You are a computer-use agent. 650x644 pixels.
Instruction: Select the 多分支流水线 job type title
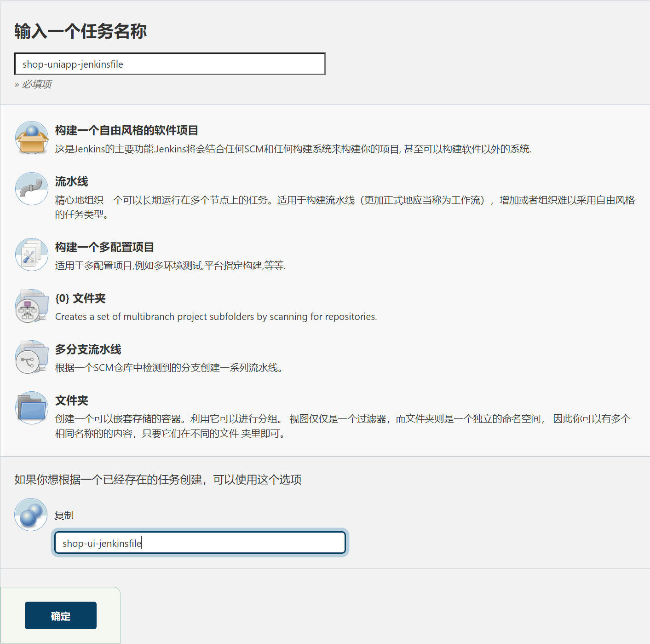tap(88, 349)
